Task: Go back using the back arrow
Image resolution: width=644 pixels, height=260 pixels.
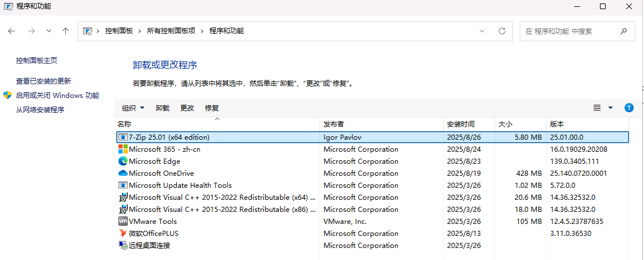Action: click(x=11, y=31)
